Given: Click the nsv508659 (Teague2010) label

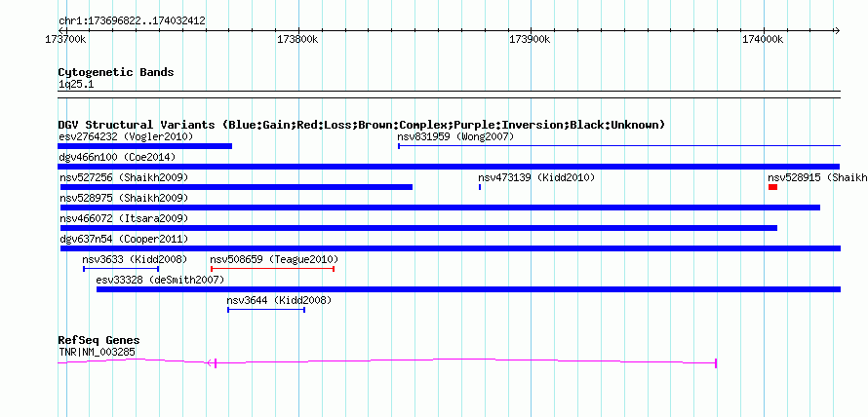Looking at the screenshot, I should pos(274,259).
